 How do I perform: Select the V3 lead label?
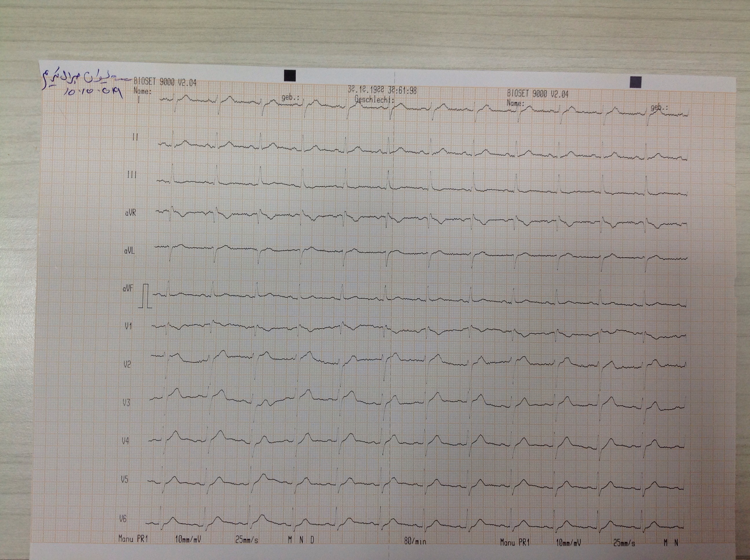(126, 403)
